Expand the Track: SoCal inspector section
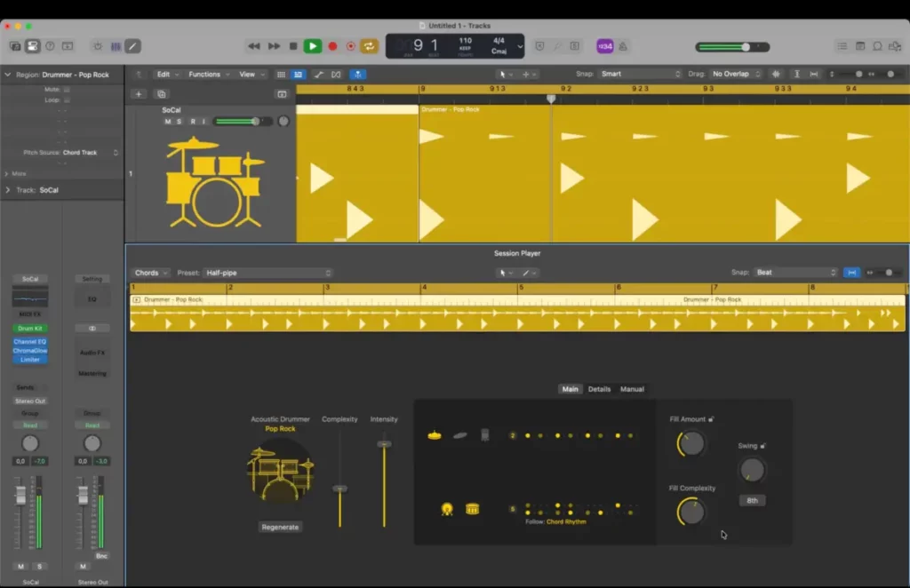The width and height of the screenshot is (910, 588). [8, 190]
